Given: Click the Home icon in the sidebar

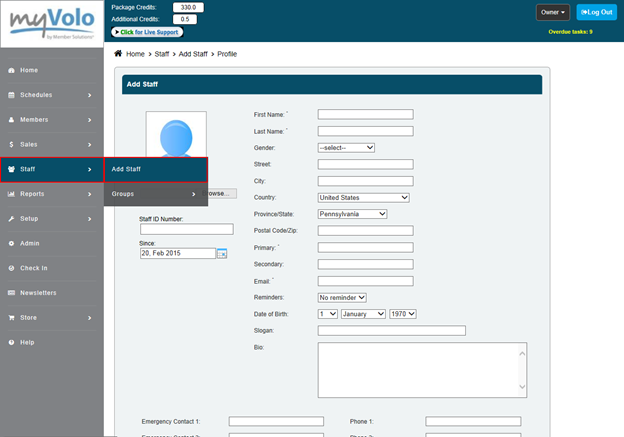Looking at the screenshot, I should 11,70.
